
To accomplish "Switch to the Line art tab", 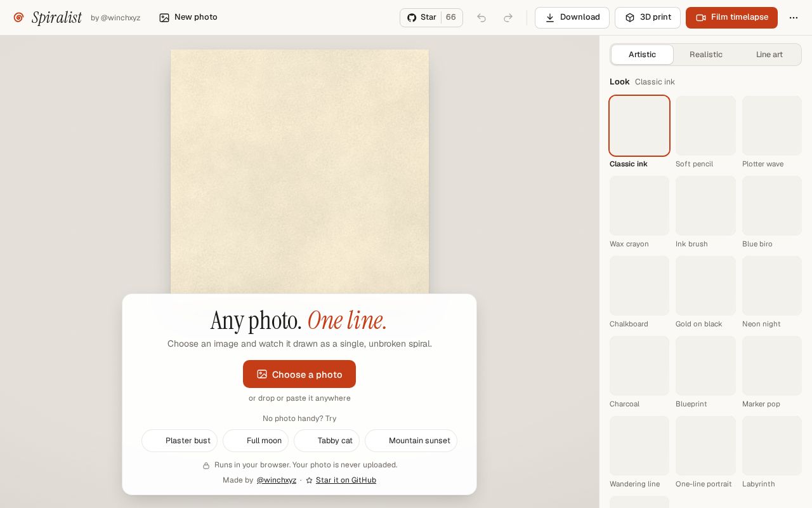I will tap(769, 55).
